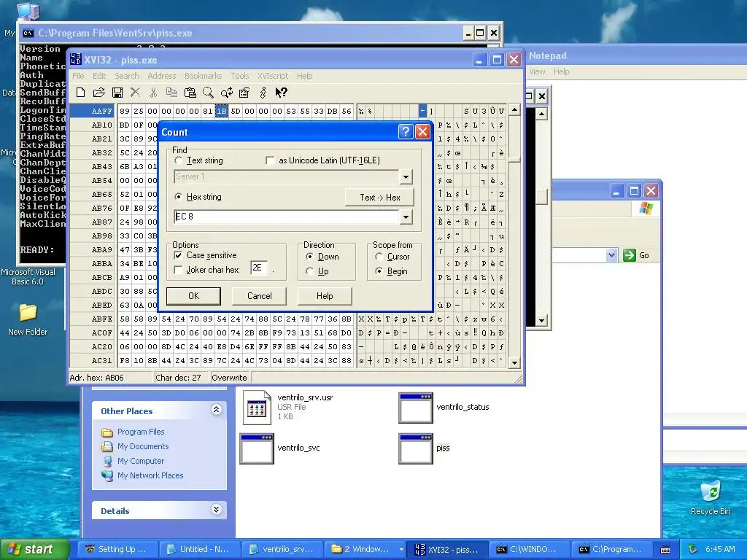Click the New file icon in XVI32 toolbar
Screen dimensions: 747x560
[x=80, y=93]
